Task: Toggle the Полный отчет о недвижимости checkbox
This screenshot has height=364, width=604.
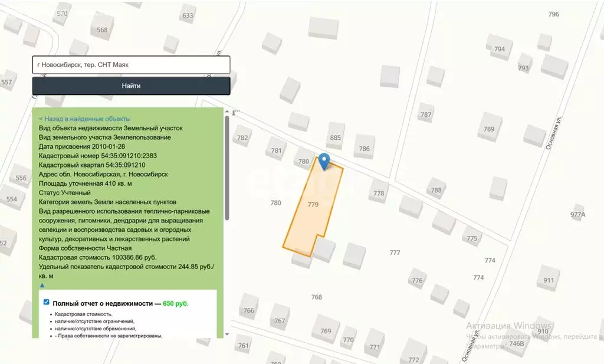Action: click(47, 303)
